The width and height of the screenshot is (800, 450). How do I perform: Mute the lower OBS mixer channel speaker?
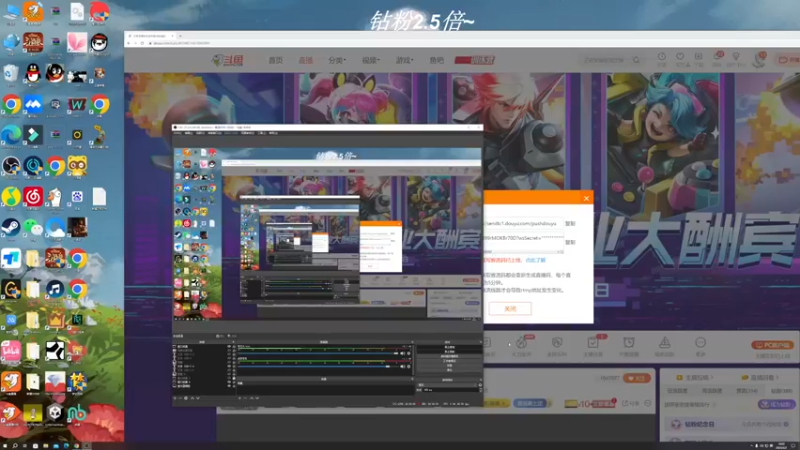403,366
